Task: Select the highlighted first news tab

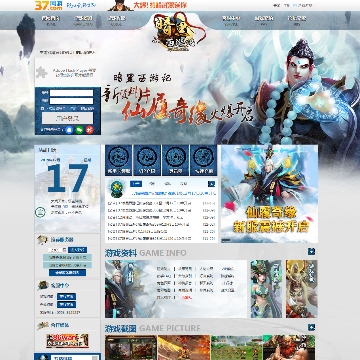Action: pos(136,184)
